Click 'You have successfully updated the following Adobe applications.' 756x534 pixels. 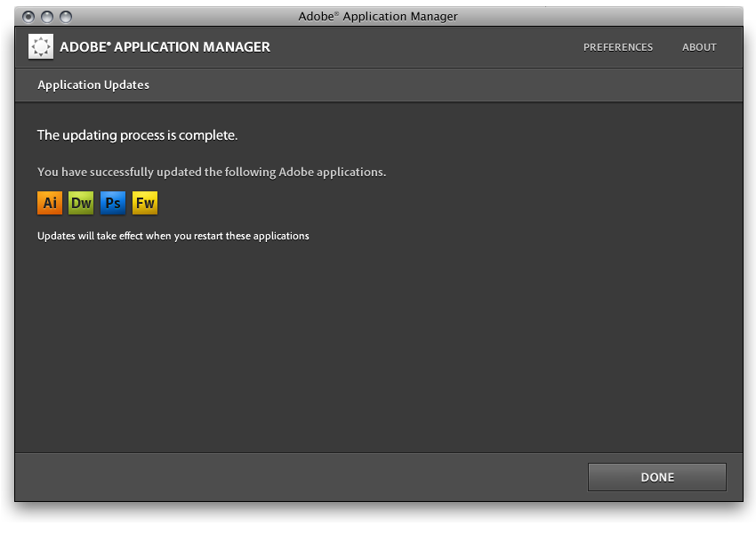pyautogui.click(x=212, y=172)
